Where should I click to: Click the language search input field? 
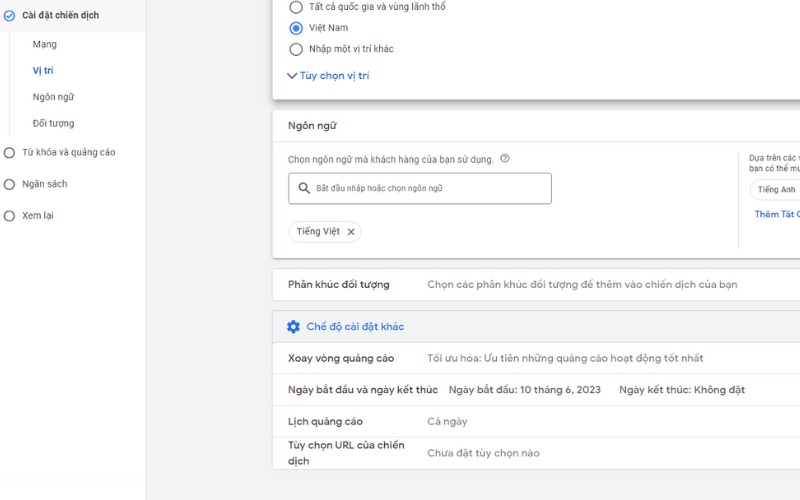(x=430, y=188)
